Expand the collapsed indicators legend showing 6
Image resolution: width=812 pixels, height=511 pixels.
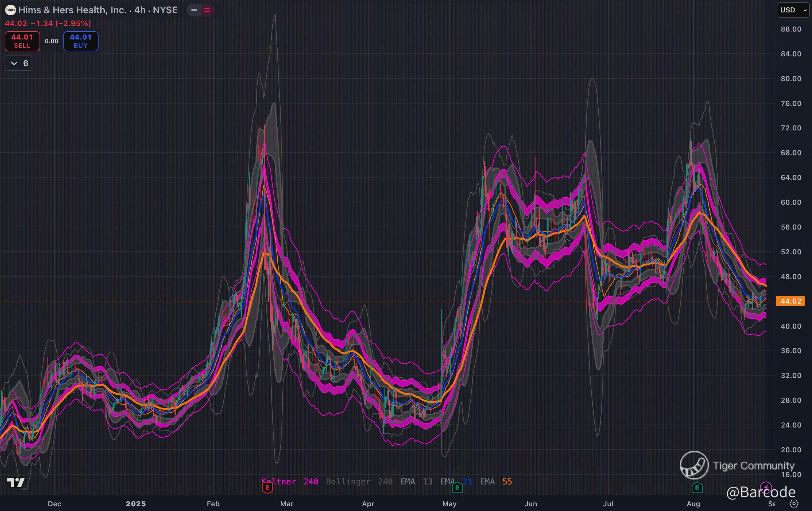[x=19, y=63]
